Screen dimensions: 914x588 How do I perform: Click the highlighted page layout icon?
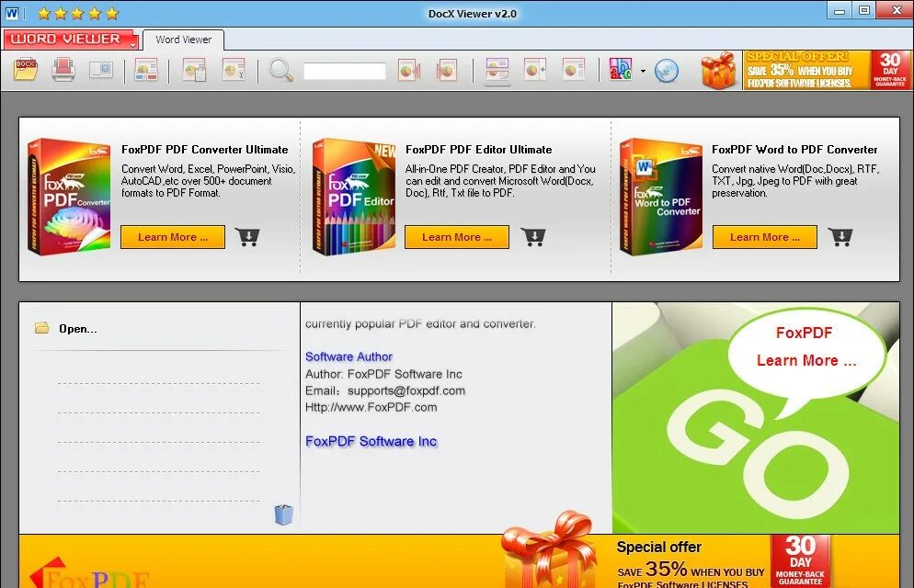click(497, 70)
